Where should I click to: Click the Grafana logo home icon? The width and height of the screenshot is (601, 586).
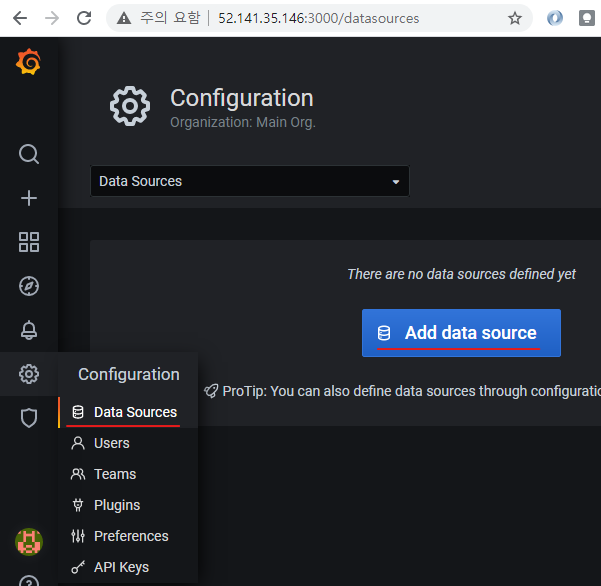[x=28, y=63]
